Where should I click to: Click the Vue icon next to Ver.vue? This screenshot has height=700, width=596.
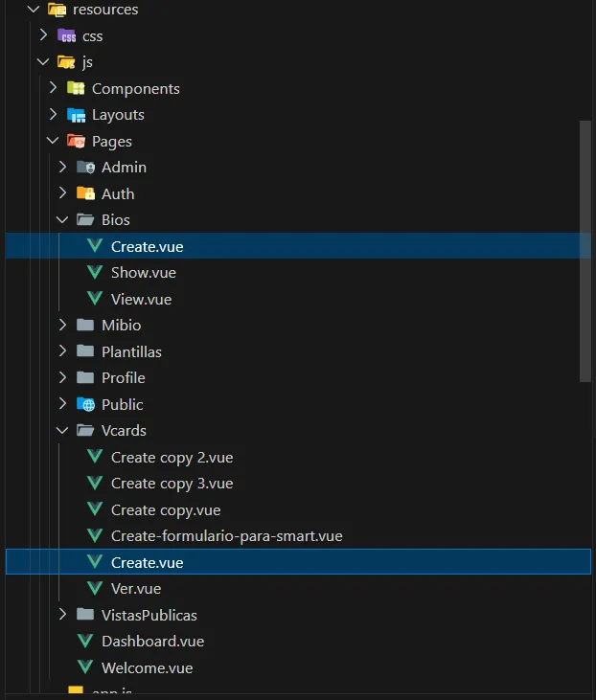coord(95,588)
